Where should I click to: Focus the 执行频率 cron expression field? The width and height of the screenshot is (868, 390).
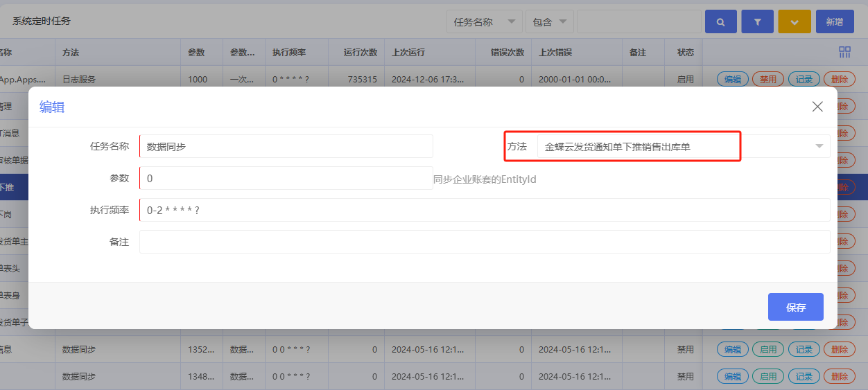point(484,210)
